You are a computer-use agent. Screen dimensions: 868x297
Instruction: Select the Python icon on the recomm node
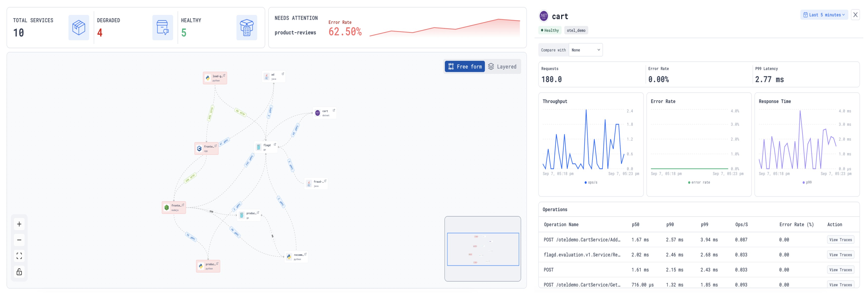click(x=289, y=257)
